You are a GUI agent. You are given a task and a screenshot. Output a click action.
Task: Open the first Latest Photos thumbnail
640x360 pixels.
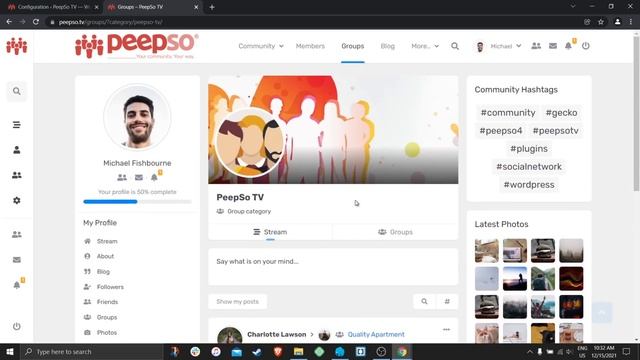click(487, 250)
